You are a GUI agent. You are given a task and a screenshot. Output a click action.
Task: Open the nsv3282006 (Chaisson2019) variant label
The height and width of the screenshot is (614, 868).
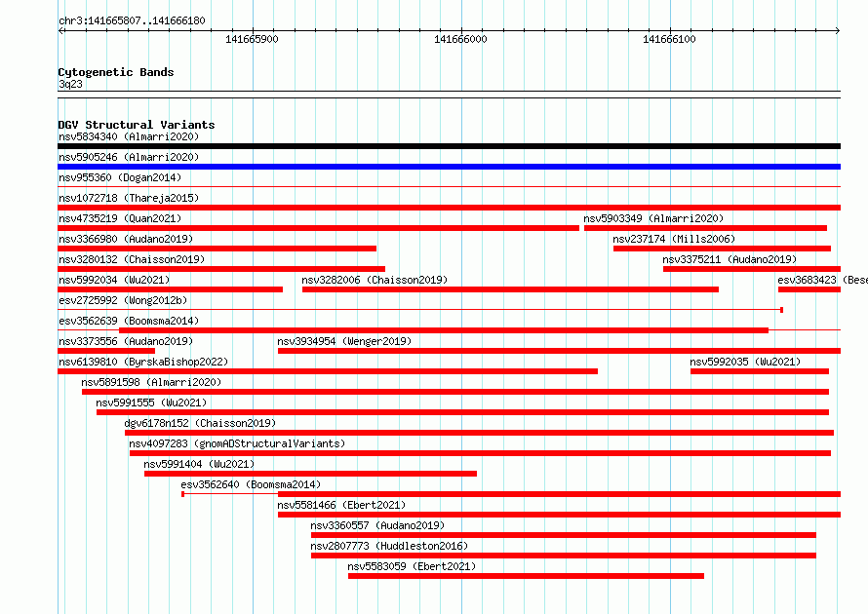(375, 280)
